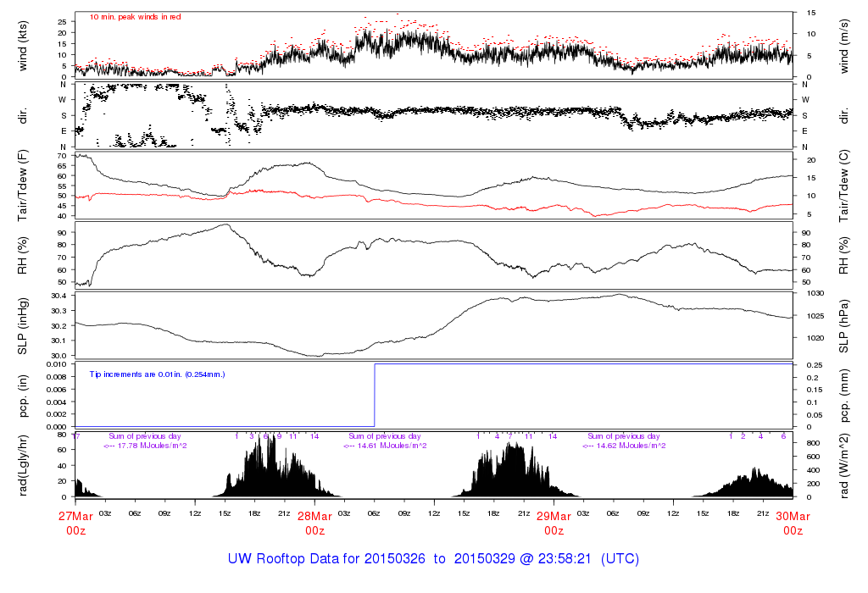Click the 'SLP (hPa)' axis label

tap(843, 326)
